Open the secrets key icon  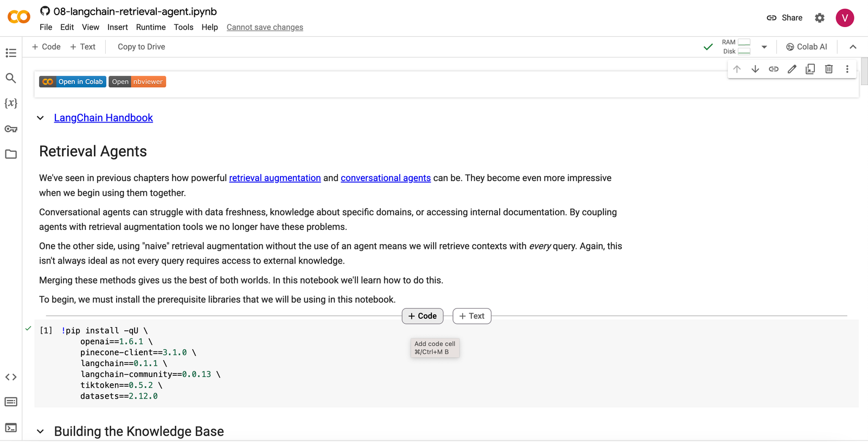(x=11, y=129)
